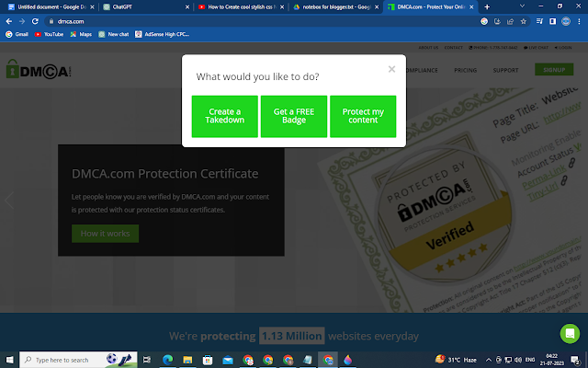Screen dimensions: 588x368
Task: Open the ABOUT US link
Action: (428, 48)
